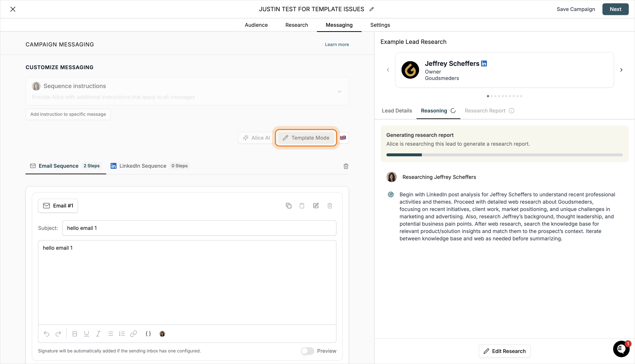Click the UK flag language icon

pyautogui.click(x=343, y=137)
